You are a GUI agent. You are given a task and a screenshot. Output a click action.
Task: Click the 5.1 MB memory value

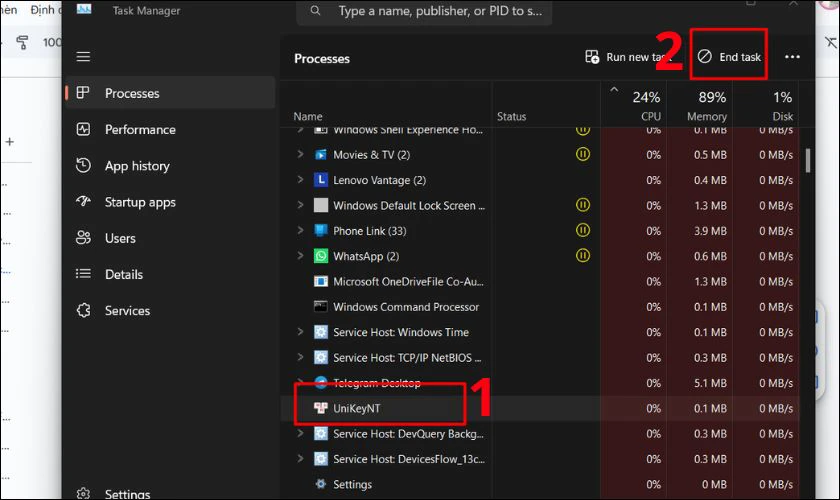[710, 383]
